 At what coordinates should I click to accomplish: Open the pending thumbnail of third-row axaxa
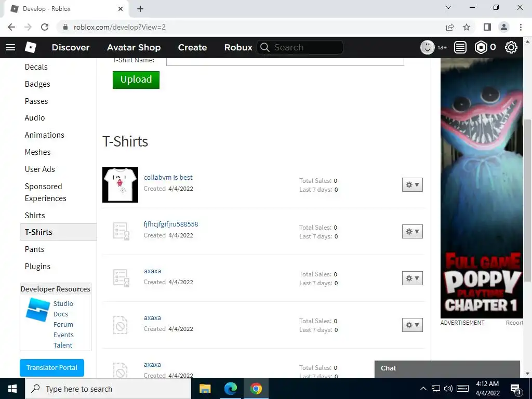(x=121, y=278)
